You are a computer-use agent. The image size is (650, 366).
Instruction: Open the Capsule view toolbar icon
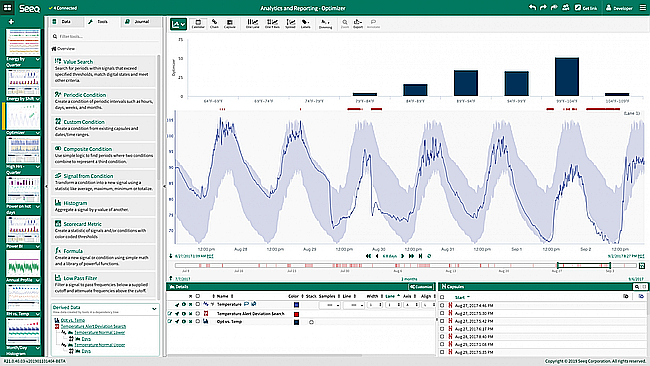[x=230, y=24]
